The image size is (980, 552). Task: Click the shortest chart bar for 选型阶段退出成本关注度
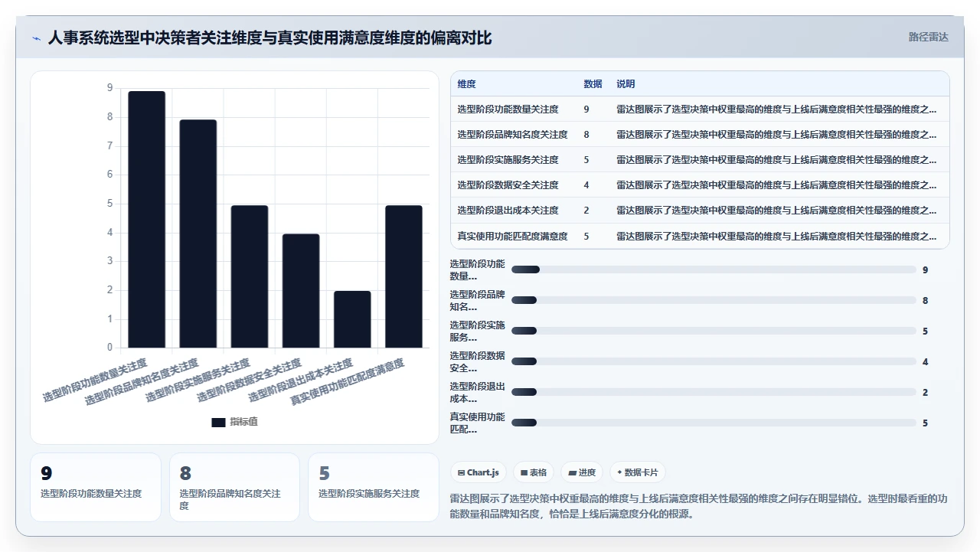352,319
